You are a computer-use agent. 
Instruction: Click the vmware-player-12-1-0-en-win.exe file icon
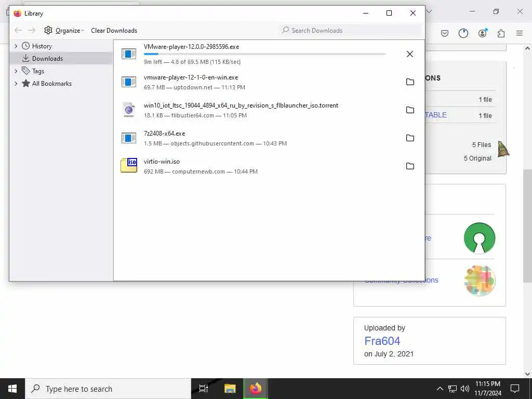[129, 82]
